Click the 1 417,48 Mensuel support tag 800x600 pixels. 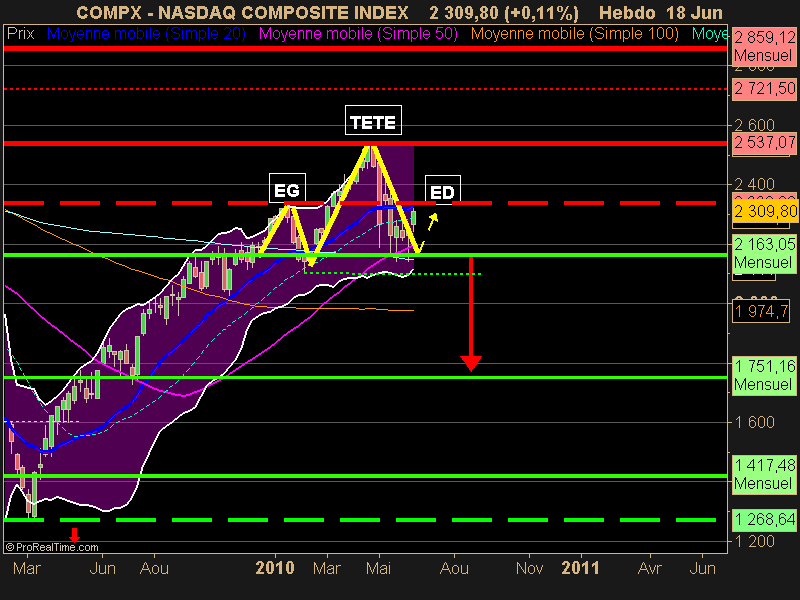(x=764, y=474)
